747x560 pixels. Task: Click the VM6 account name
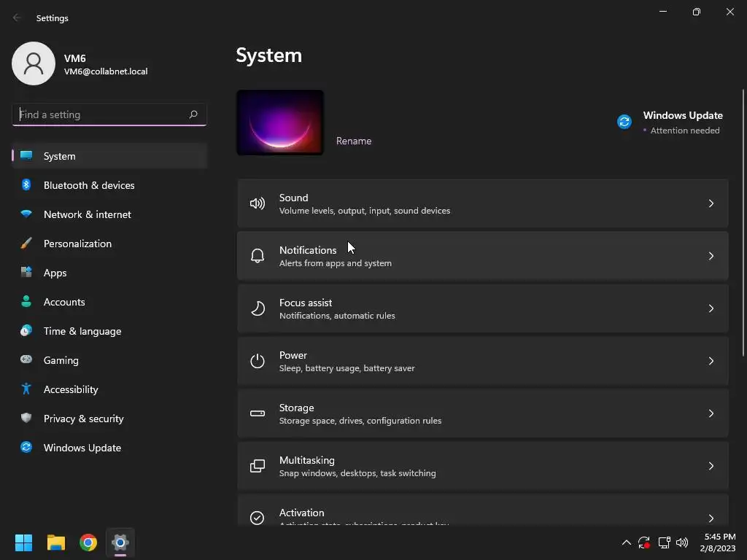[75, 58]
